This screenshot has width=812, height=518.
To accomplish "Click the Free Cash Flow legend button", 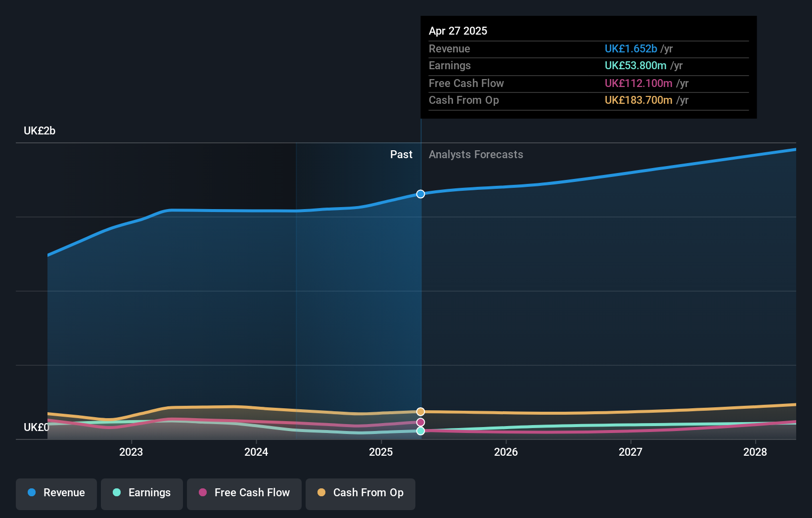I will pyautogui.click(x=244, y=494).
